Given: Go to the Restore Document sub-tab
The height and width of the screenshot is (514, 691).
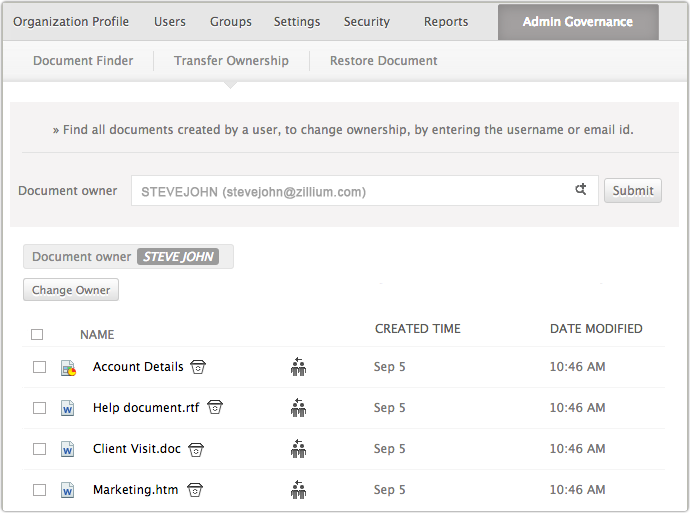Looking at the screenshot, I should [x=383, y=61].
